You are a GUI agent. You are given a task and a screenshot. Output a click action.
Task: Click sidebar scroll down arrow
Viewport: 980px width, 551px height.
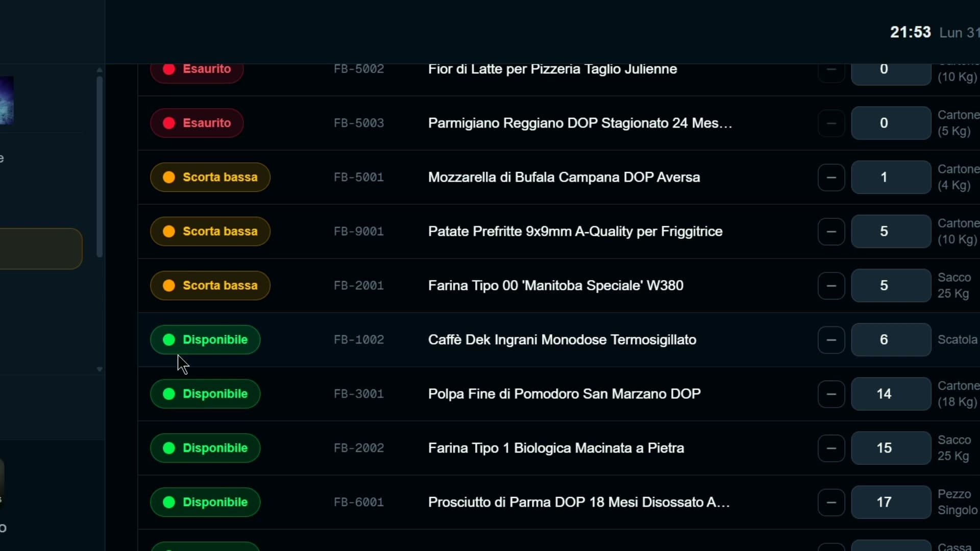point(100,369)
